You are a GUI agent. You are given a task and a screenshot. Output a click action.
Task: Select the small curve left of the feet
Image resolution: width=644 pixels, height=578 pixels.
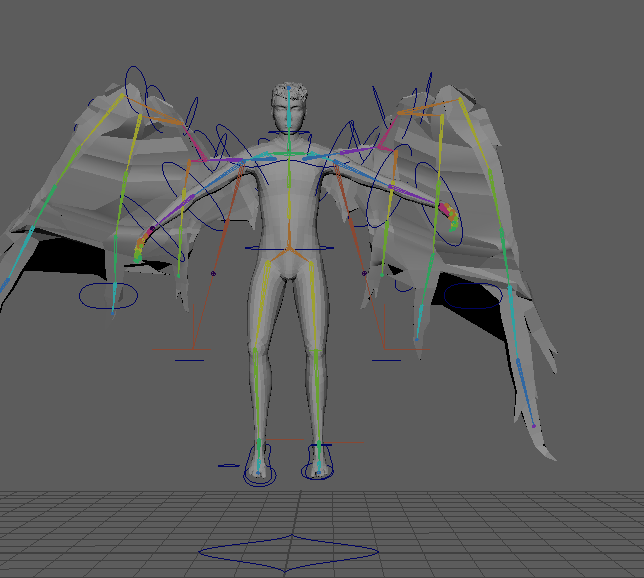pyautogui.click(x=228, y=465)
